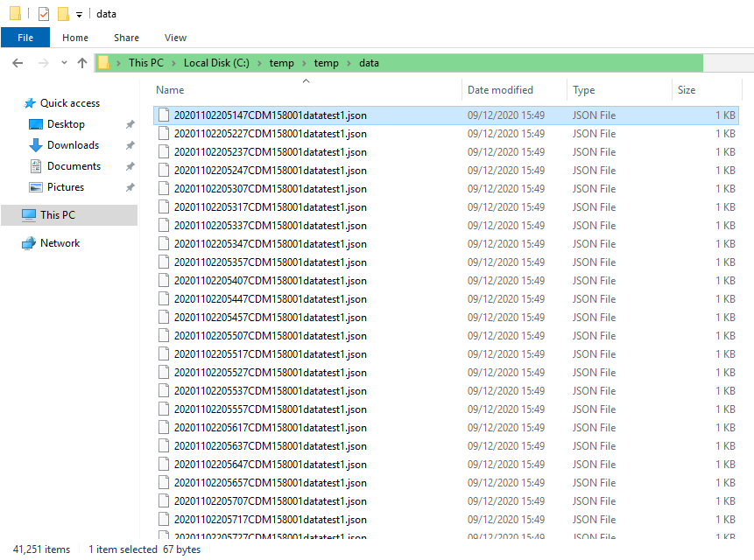Switch to the View ribbon tab
The width and height of the screenshot is (754, 560).
175,38
